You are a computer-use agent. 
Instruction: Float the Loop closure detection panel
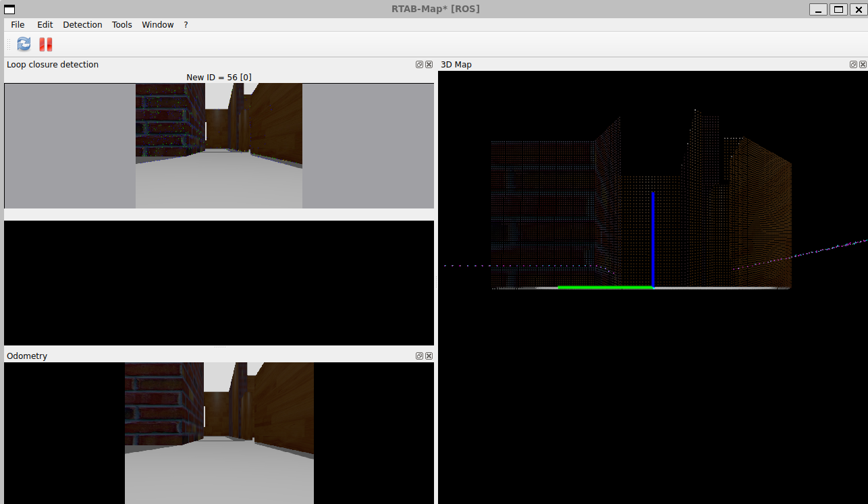(x=419, y=65)
